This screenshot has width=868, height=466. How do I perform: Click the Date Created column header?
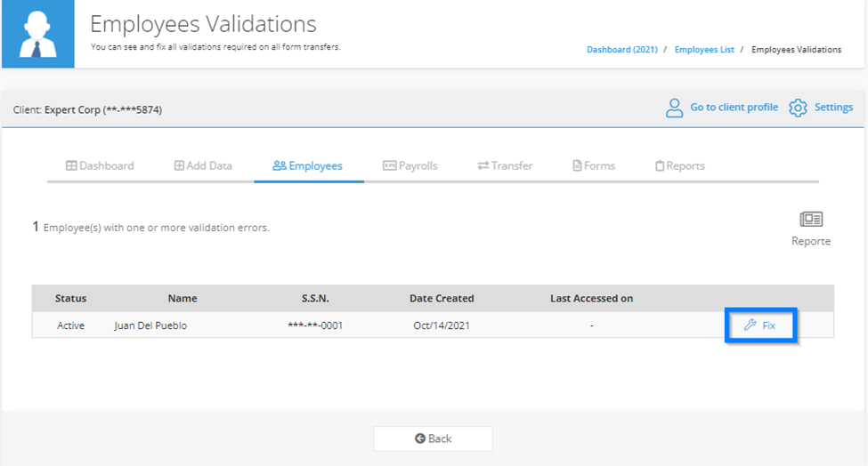[442, 299]
